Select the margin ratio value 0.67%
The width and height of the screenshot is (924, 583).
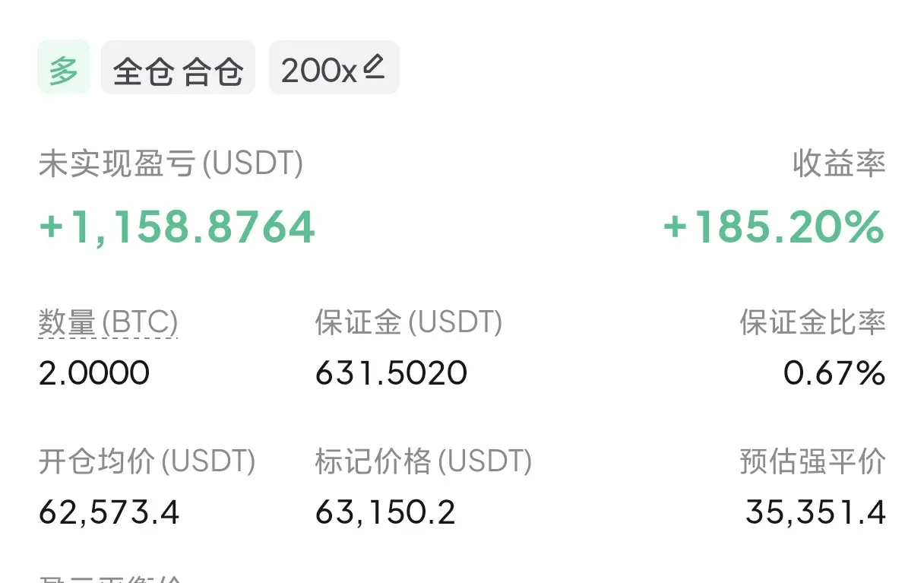click(x=834, y=373)
